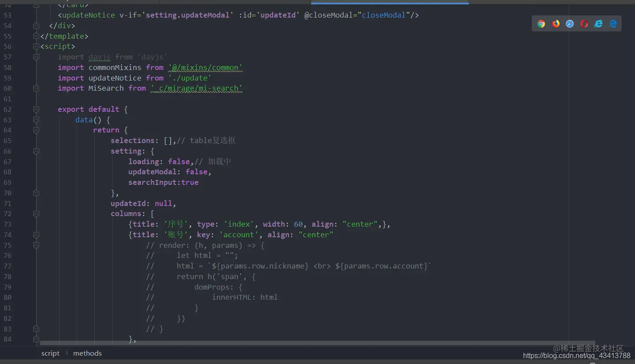Click the 'index' type string
This screenshot has width=635, height=364.
tap(239, 224)
